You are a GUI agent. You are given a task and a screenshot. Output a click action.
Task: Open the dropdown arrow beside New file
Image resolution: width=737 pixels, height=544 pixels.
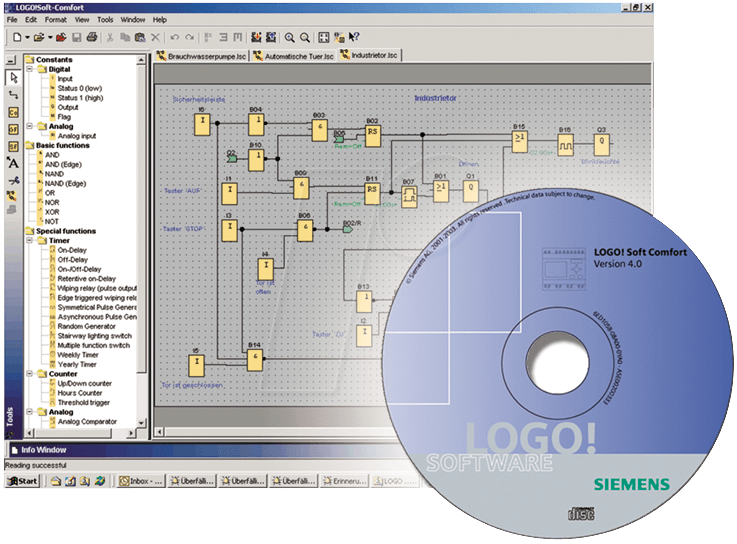point(27,38)
